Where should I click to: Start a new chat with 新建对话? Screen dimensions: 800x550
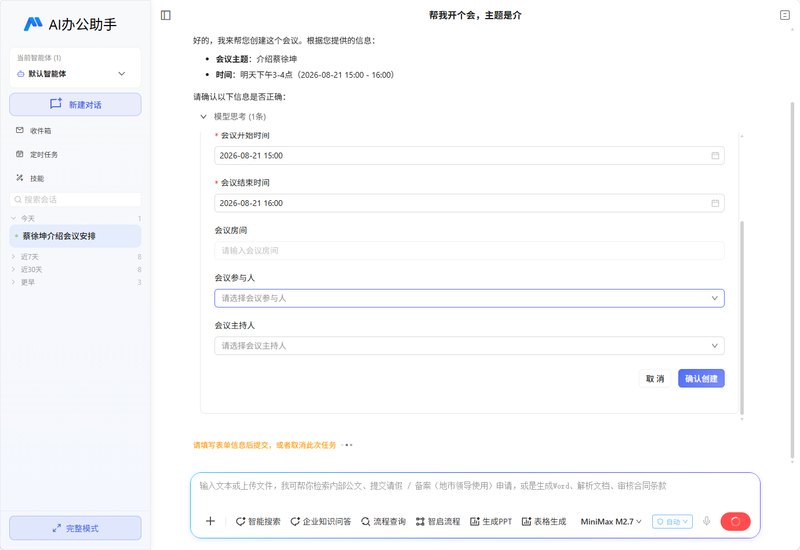pos(76,104)
